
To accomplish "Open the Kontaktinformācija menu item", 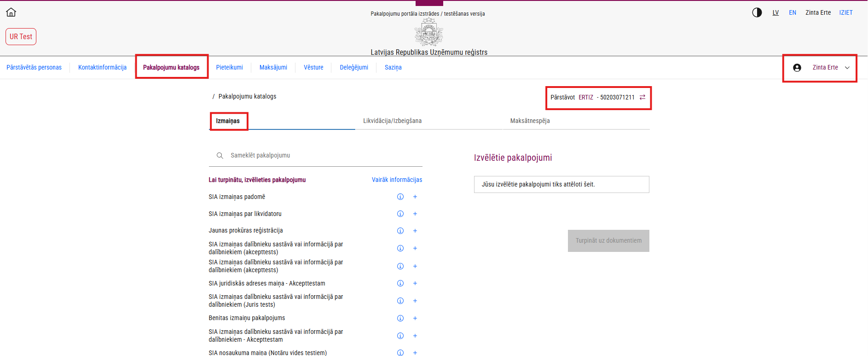I will pyautogui.click(x=102, y=67).
